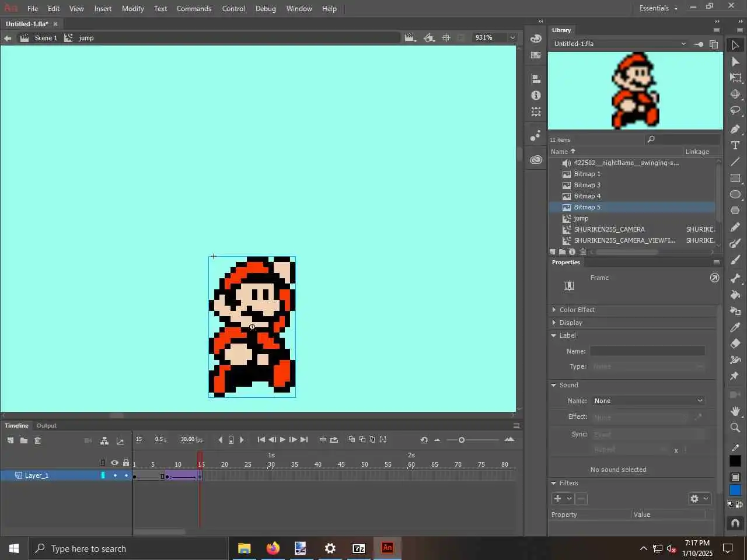Select the Eraser tool

point(735,344)
